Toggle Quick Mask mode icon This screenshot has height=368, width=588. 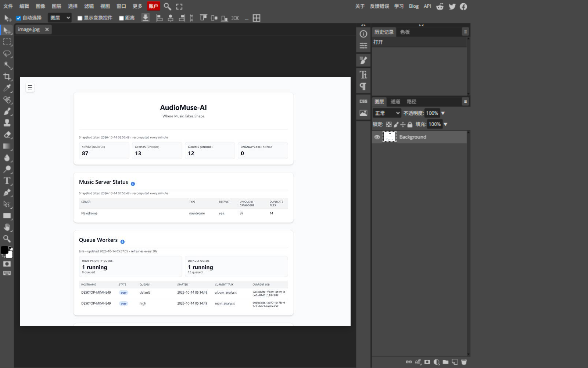tap(7, 264)
